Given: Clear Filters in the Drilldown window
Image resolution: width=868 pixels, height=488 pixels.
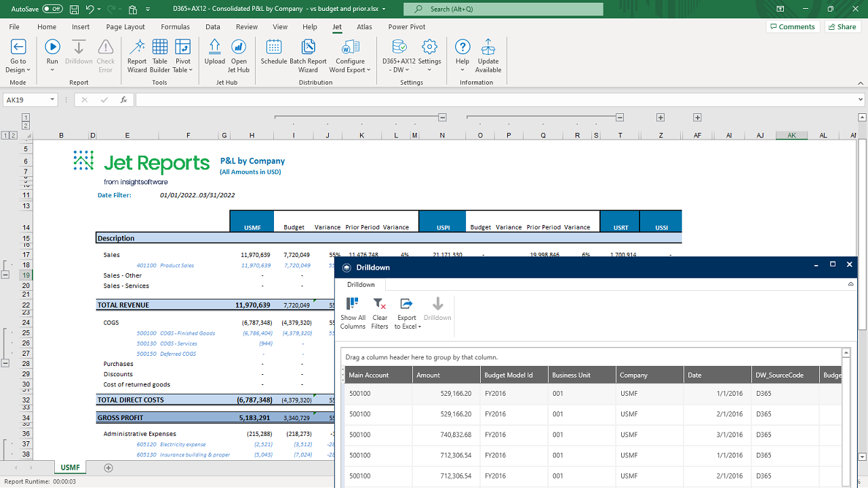Looking at the screenshot, I should (380, 313).
